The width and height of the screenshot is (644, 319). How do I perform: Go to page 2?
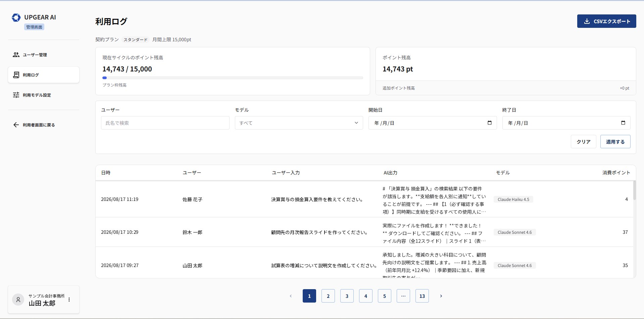pyautogui.click(x=328, y=296)
